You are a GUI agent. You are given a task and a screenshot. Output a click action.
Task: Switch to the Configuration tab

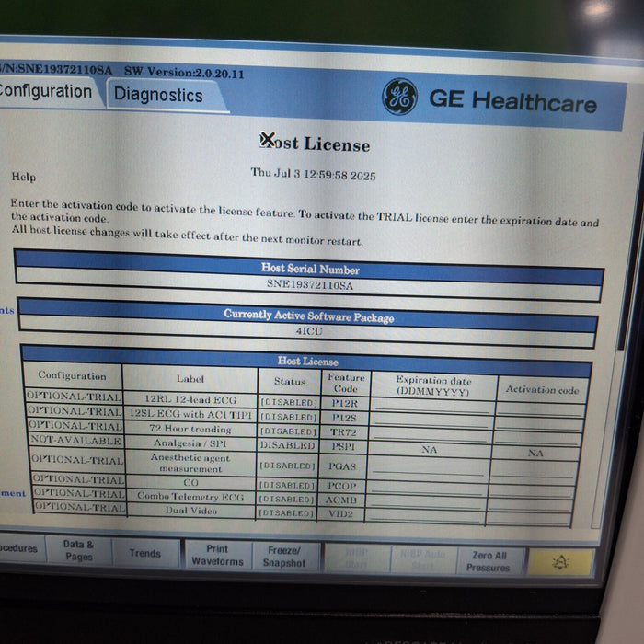coord(46,92)
